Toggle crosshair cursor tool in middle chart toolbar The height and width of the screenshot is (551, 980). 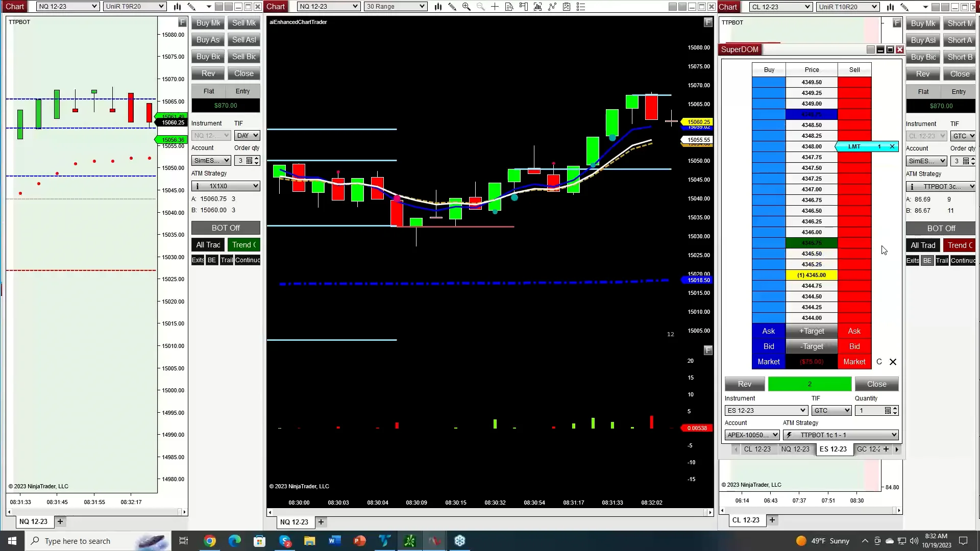(x=495, y=7)
